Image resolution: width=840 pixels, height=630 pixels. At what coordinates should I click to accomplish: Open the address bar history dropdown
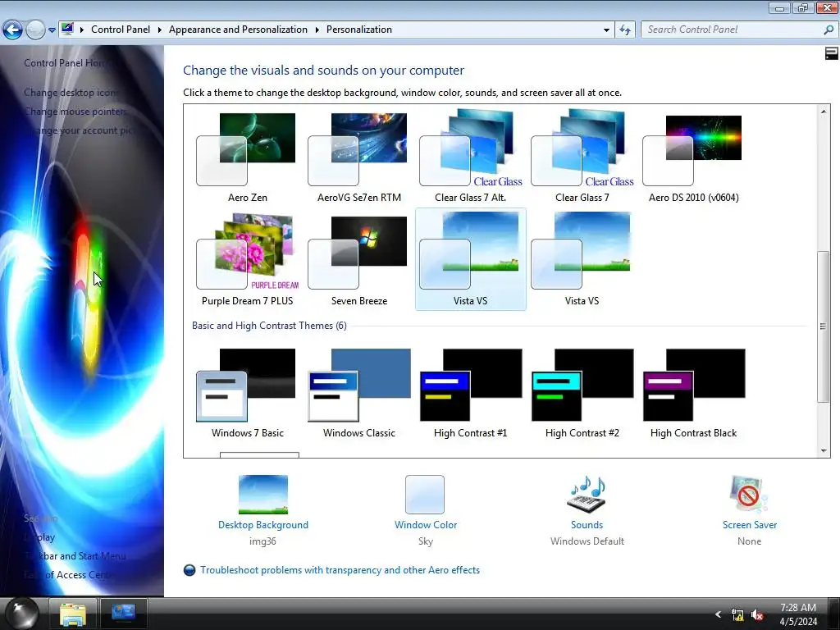pyautogui.click(x=606, y=30)
